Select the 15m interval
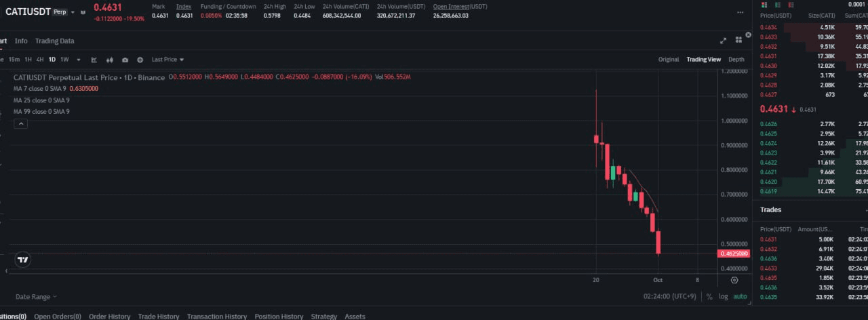 tap(14, 60)
